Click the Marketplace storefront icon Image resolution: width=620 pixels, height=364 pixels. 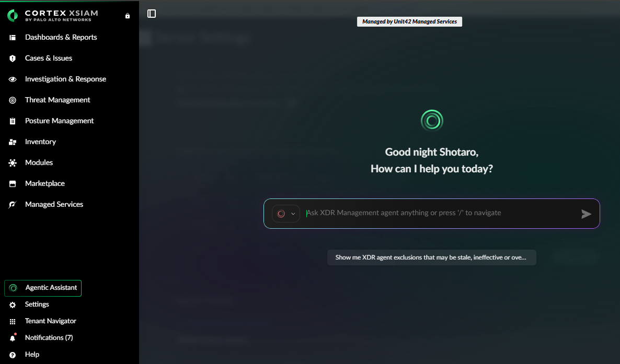point(13,184)
